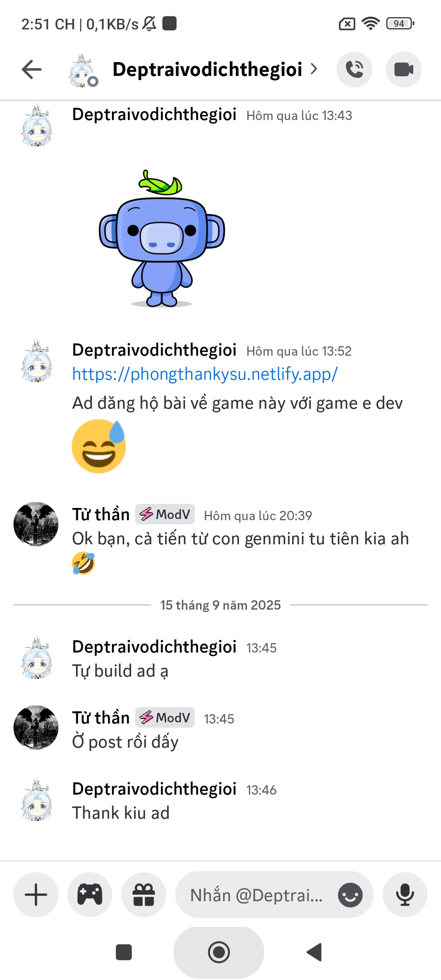Image resolution: width=441 pixels, height=980 pixels.
Task: Tap the ModV tag next to Tử thần at 20:39
Action: [x=165, y=514]
